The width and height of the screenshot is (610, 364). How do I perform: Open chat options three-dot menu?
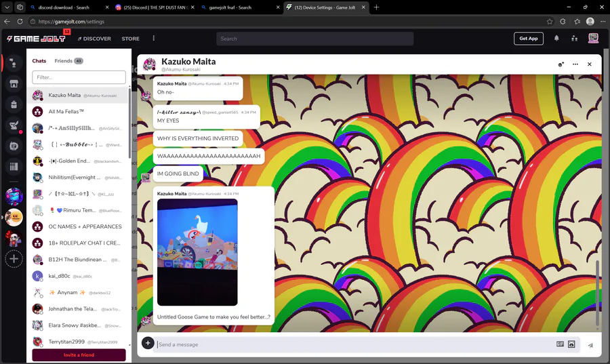click(x=575, y=64)
